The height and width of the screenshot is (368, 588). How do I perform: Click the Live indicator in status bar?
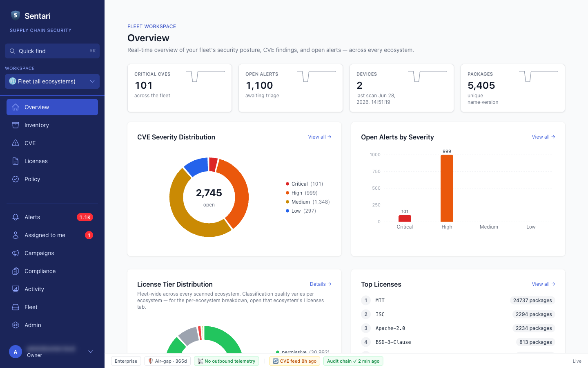pyautogui.click(x=577, y=361)
